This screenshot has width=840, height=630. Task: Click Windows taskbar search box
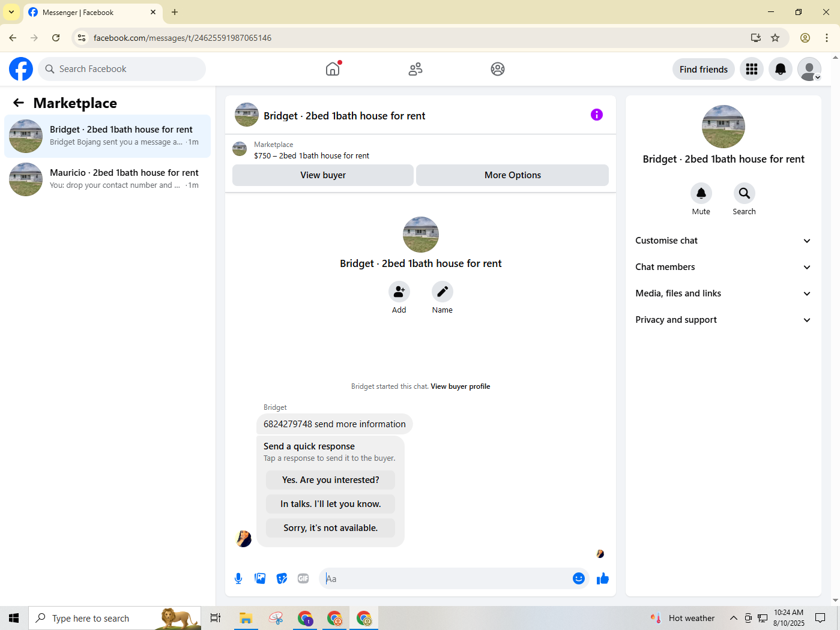tap(115, 618)
